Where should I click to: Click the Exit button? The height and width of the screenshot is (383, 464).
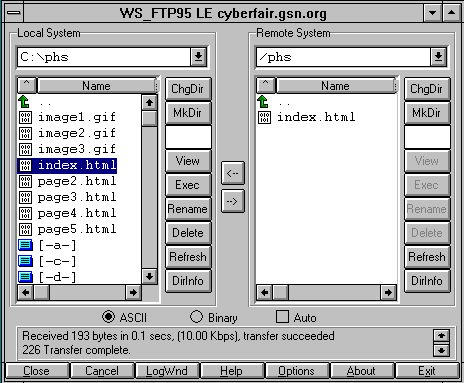[427, 371]
